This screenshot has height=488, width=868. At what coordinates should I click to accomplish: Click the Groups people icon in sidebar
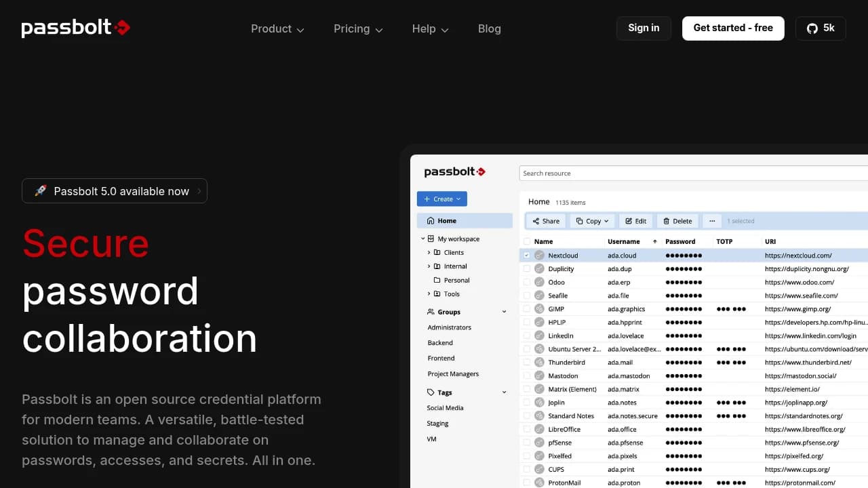(x=431, y=312)
